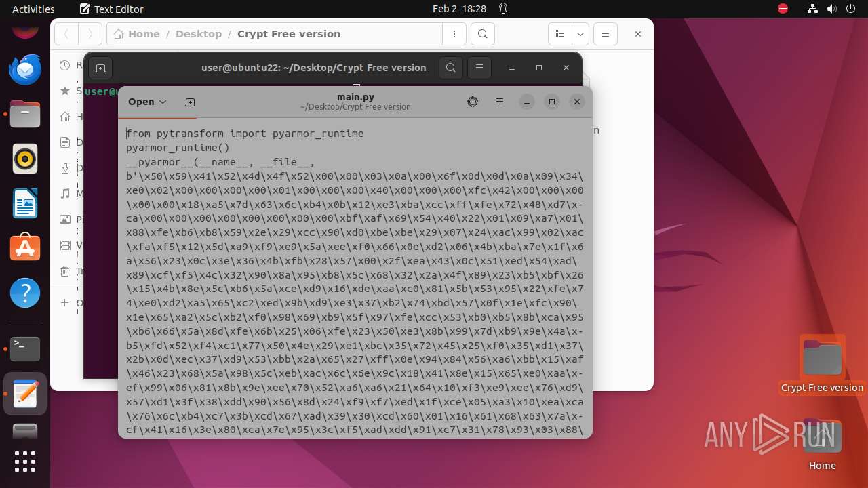Create new document in Text Editor
Viewport: 868px width, 488px height.
190,102
